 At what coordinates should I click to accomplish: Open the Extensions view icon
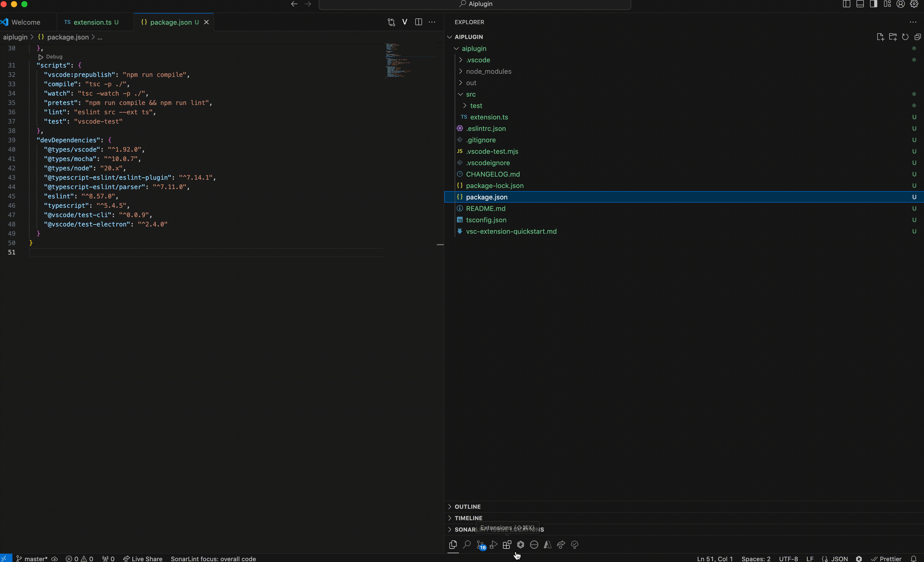507,544
